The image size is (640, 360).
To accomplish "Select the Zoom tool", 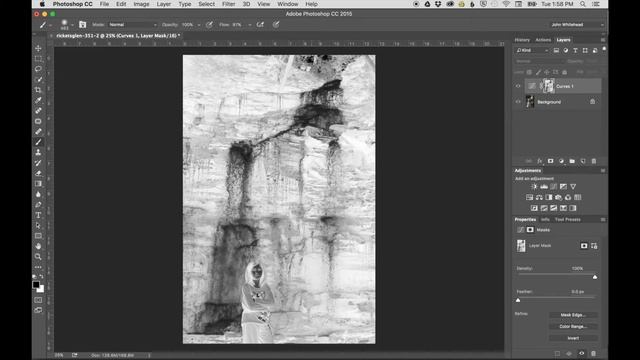I will click(38, 257).
